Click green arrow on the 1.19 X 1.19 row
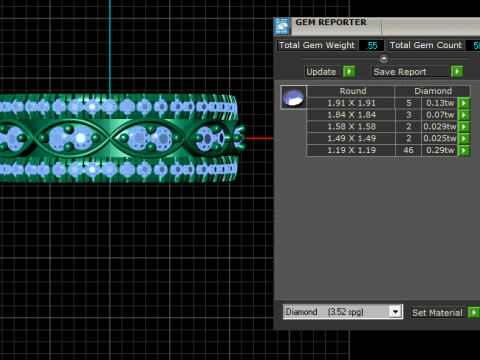480x360 pixels. click(464, 150)
